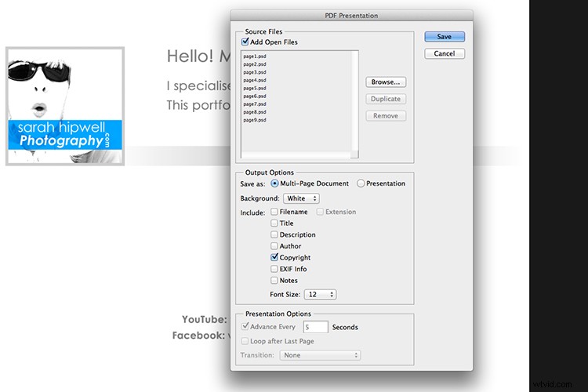Viewport: 588px width, 392px height.
Task: Click the Advance Every seconds field
Action: pyautogui.click(x=316, y=327)
